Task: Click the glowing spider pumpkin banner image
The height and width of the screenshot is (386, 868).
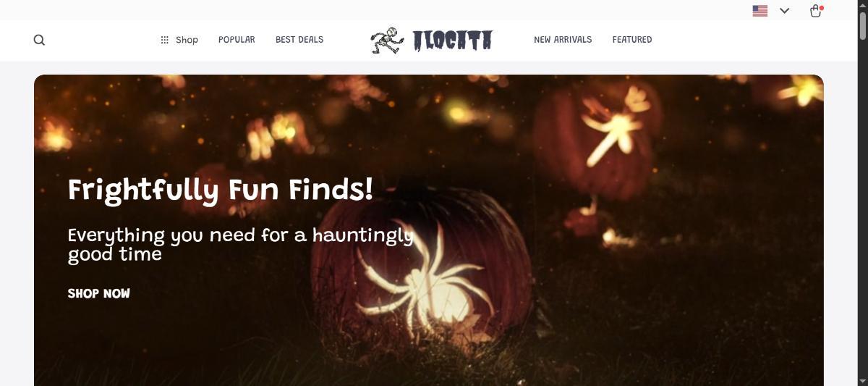Action: (428, 230)
